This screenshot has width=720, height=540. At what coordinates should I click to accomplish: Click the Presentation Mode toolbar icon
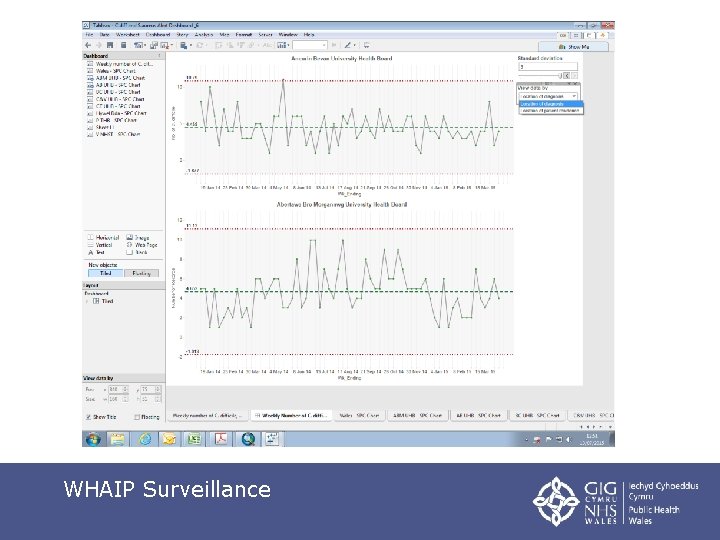[x=366, y=45]
